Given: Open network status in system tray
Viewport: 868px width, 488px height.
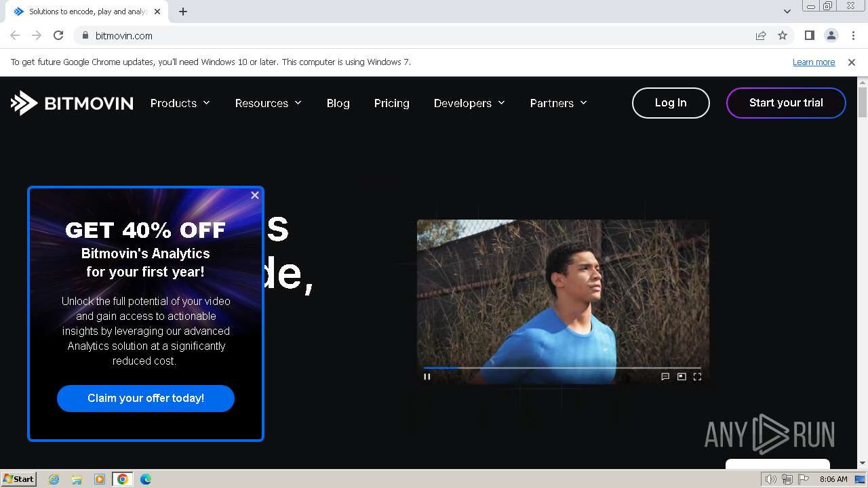Looking at the screenshot, I should coord(787,479).
